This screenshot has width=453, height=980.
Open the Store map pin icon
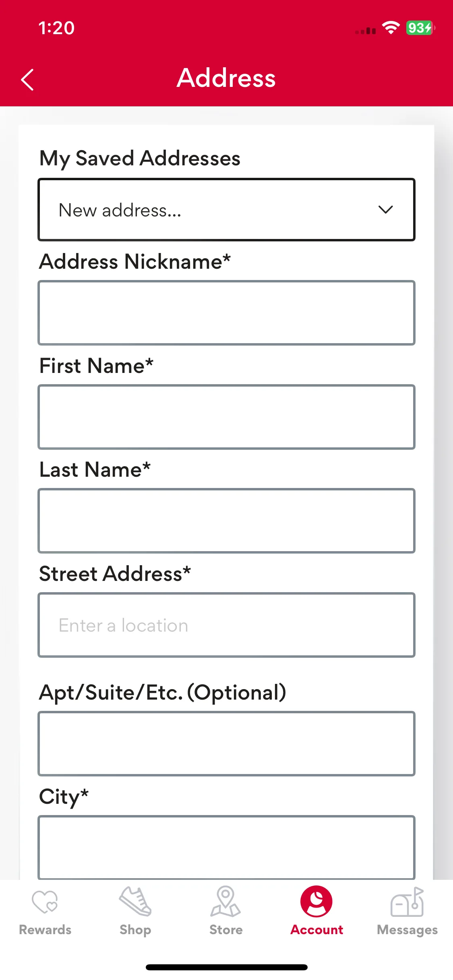pyautogui.click(x=225, y=901)
